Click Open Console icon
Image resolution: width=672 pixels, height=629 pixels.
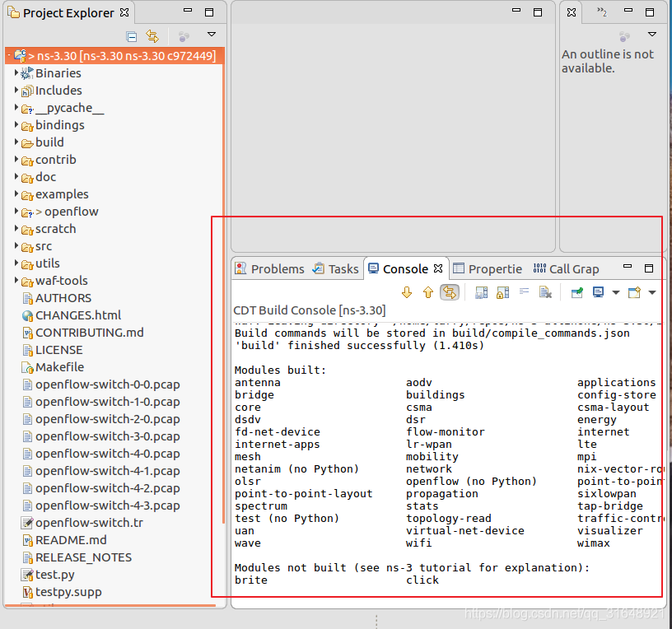tap(634, 292)
